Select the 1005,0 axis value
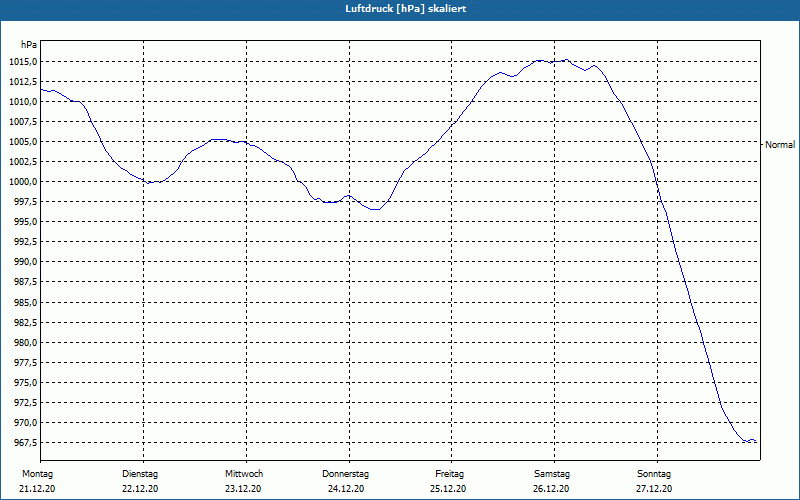 coord(23,142)
